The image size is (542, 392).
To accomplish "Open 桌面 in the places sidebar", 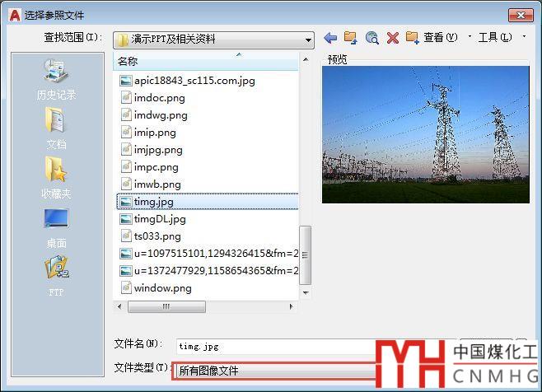I will coord(56,228).
